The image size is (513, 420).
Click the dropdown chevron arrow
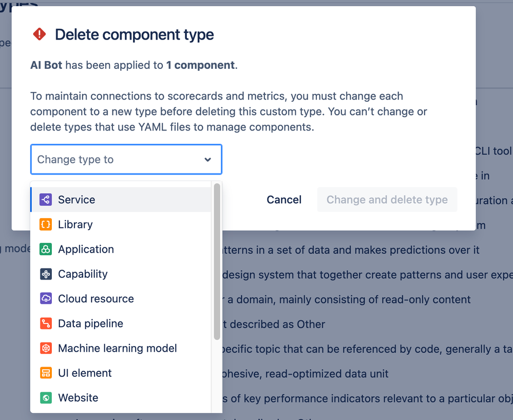pos(207,160)
